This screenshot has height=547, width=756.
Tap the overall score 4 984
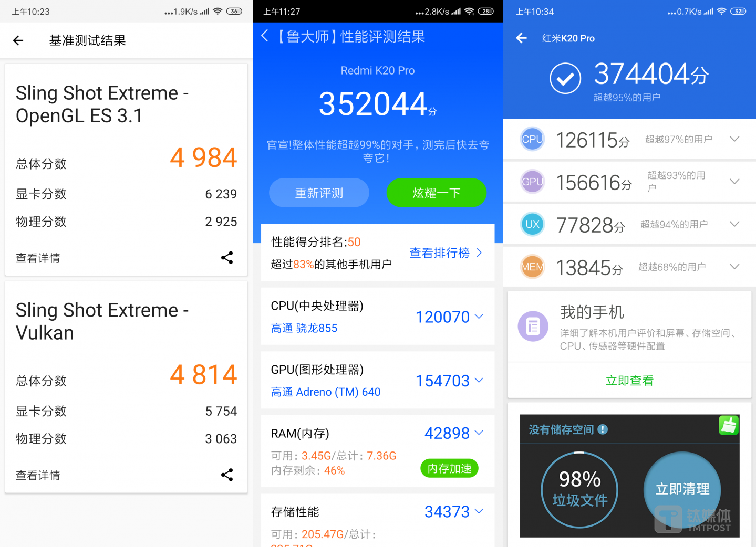(x=204, y=157)
